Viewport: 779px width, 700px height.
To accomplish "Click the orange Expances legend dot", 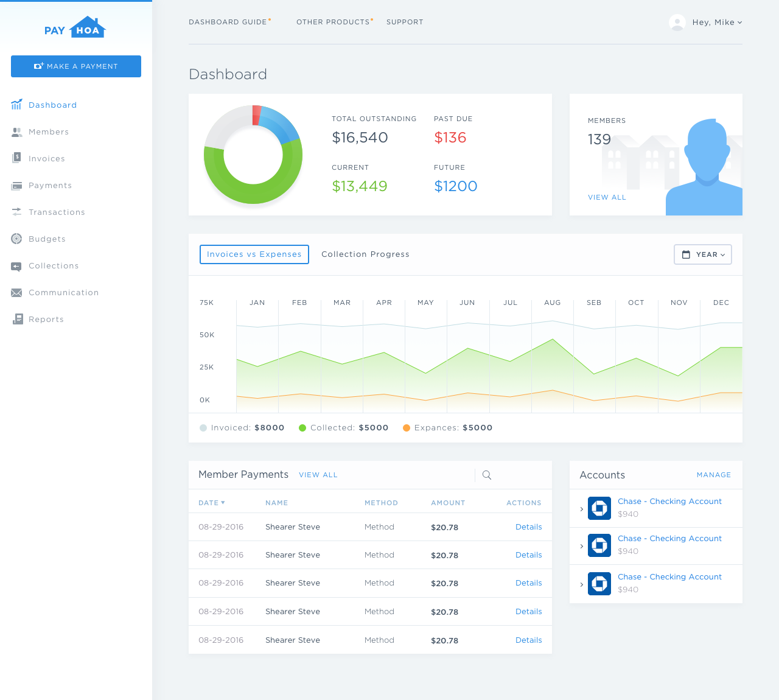I will point(407,428).
